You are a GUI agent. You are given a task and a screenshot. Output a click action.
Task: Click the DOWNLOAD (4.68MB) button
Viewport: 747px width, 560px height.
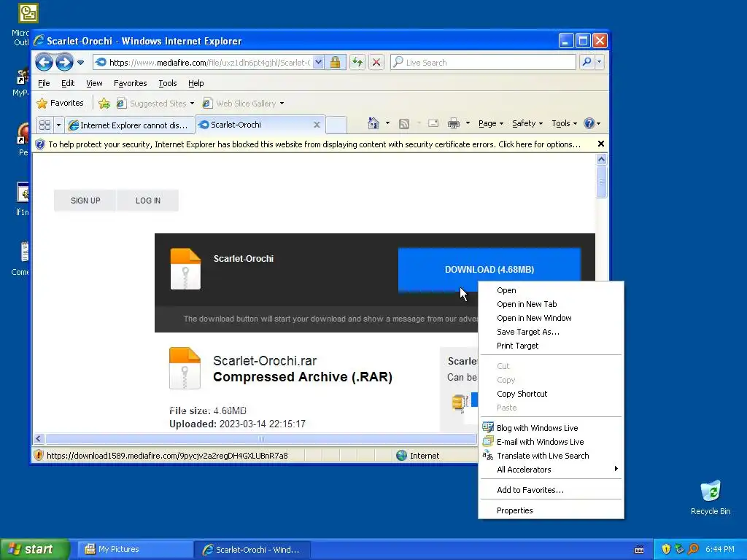(x=489, y=270)
